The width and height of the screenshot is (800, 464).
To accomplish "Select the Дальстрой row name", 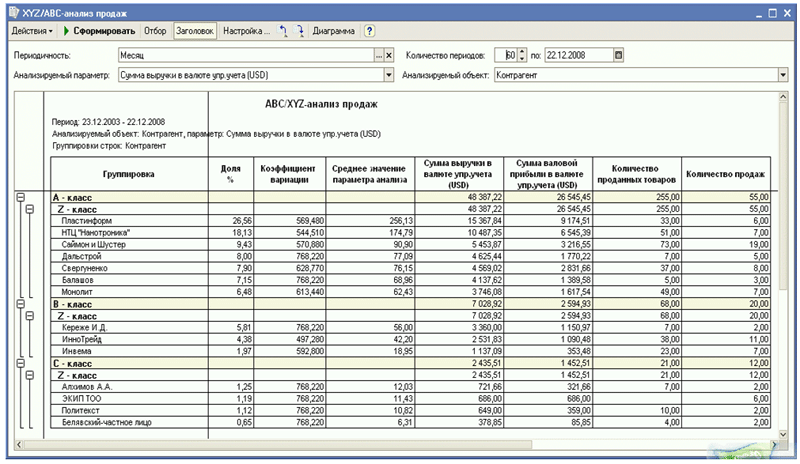I will tap(82, 256).
